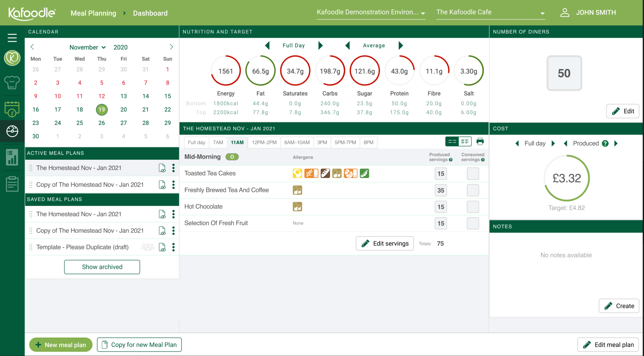Click Show archived button

point(102,267)
